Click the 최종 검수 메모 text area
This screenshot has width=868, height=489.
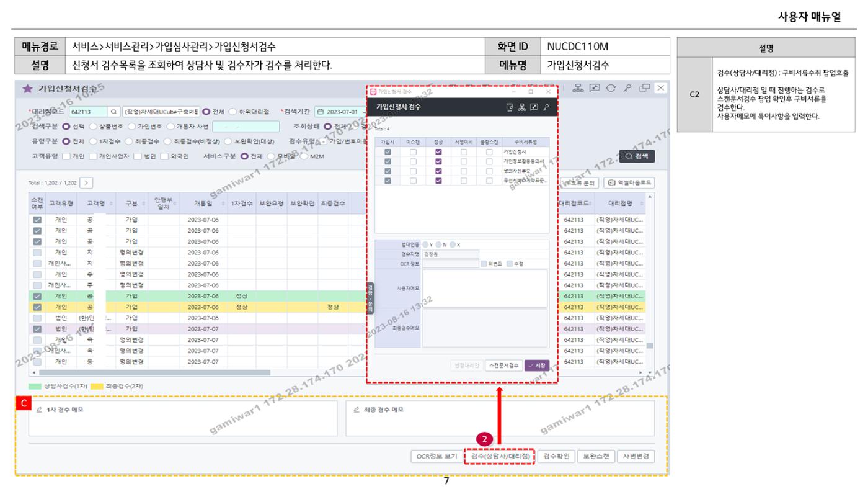point(500,418)
